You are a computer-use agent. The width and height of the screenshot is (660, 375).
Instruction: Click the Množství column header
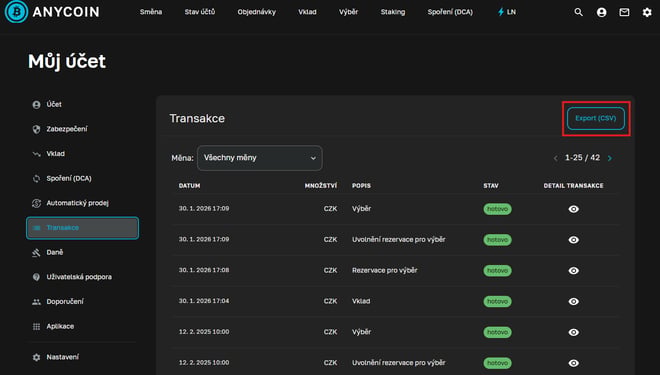coord(321,186)
